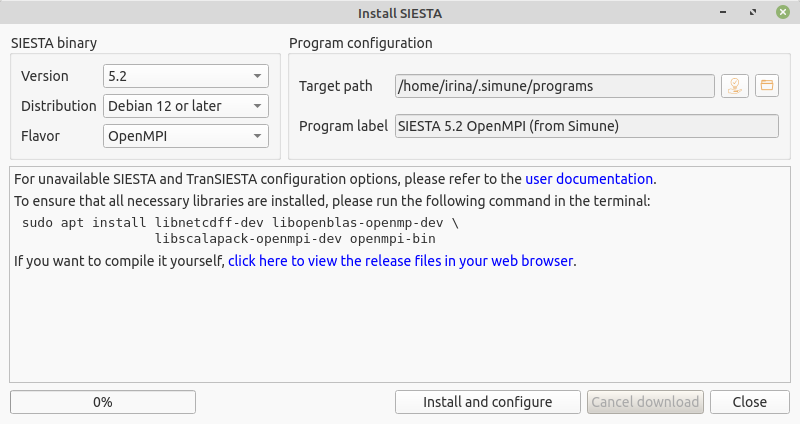Click the Program label caption text

[x=343, y=126]
